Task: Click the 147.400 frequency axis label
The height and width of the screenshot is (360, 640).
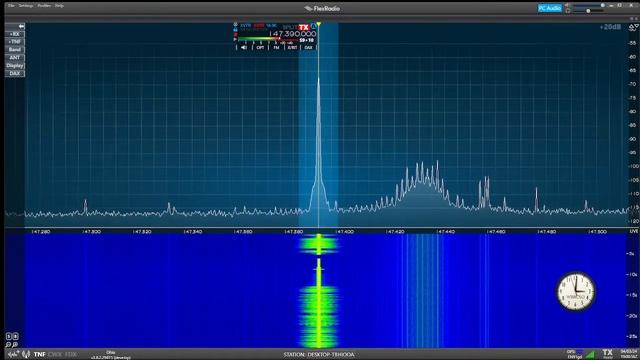Action: pos(344,231)
